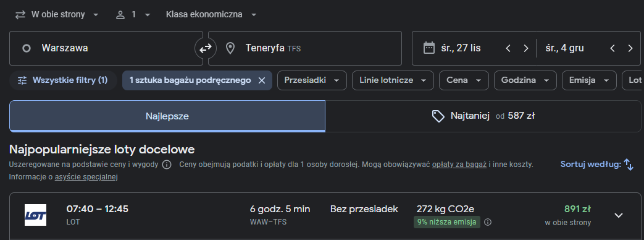This screenshot has height=240, width=644.
Task: Click calendar icon in departure date field
Action: [x=429, y=48]
